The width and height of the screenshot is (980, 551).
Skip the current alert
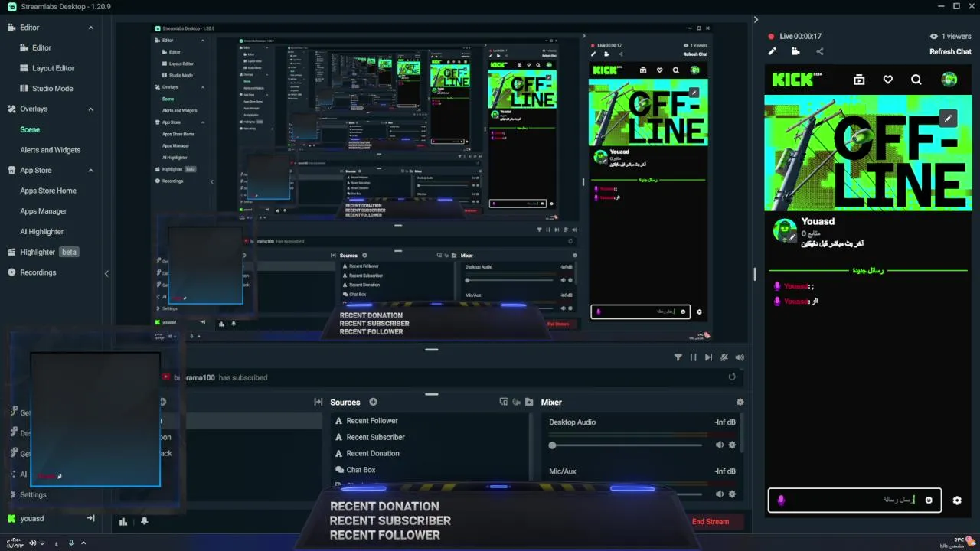tap(708, 357)
